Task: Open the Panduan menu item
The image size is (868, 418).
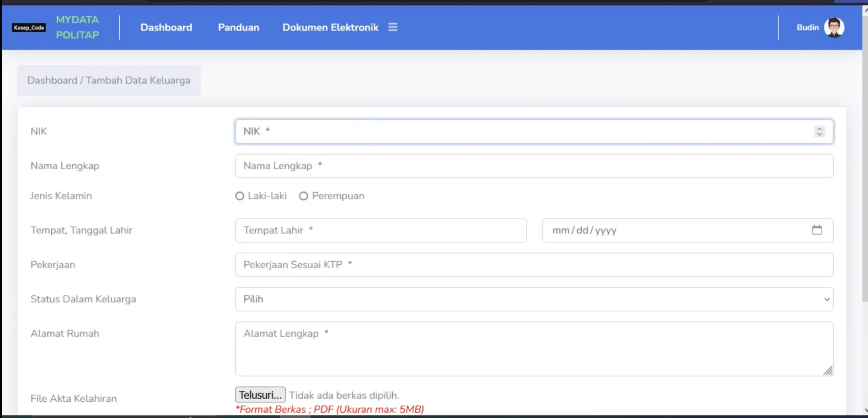Action: tap(238, 28)
